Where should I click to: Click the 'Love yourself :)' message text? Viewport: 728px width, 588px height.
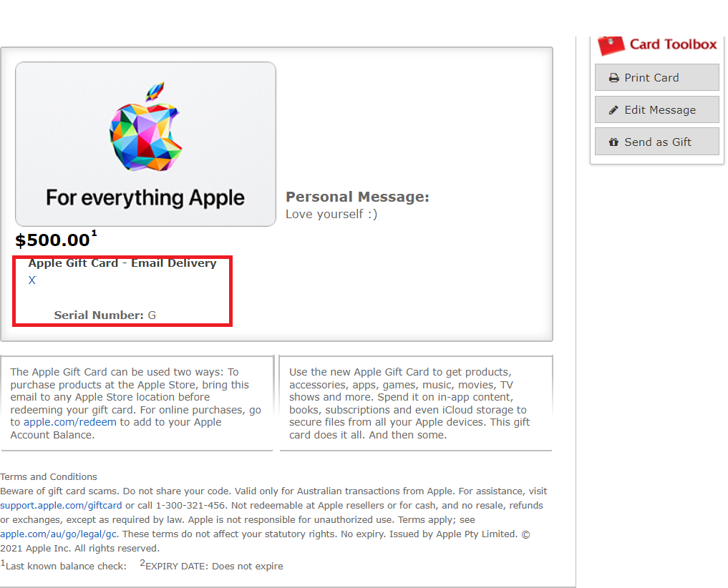(x=331, y=214)
